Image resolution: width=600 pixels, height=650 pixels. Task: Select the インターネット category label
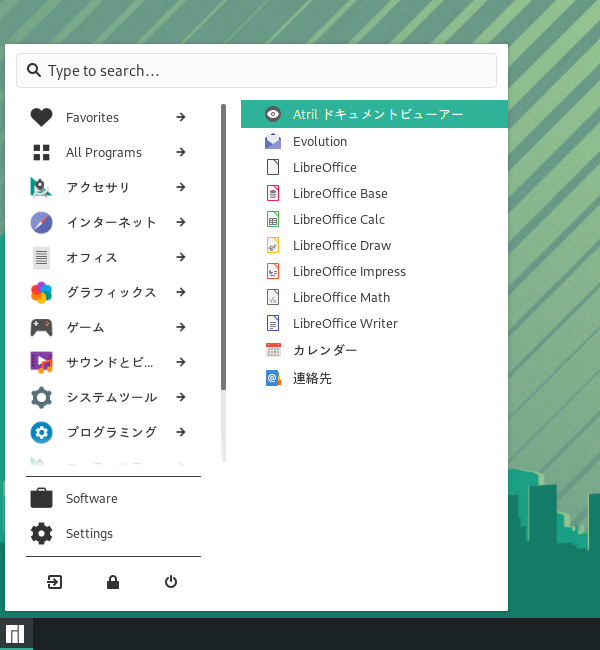111,223
